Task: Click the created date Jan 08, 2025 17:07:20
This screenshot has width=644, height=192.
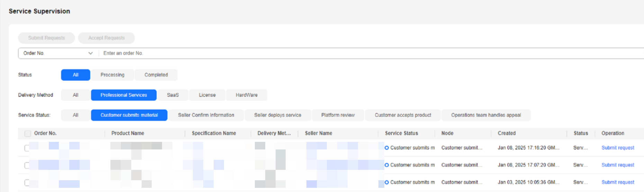Action: click(x=529, y=165)
